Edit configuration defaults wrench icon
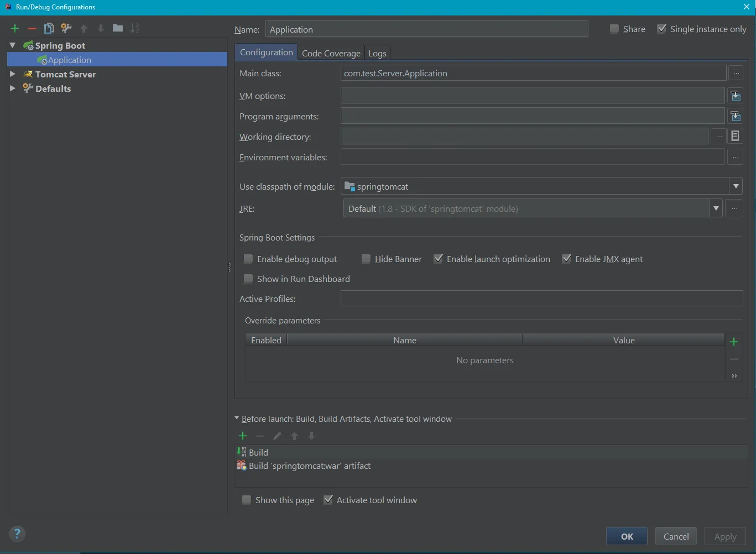This screenshot has height=554, width=756. 66,28
